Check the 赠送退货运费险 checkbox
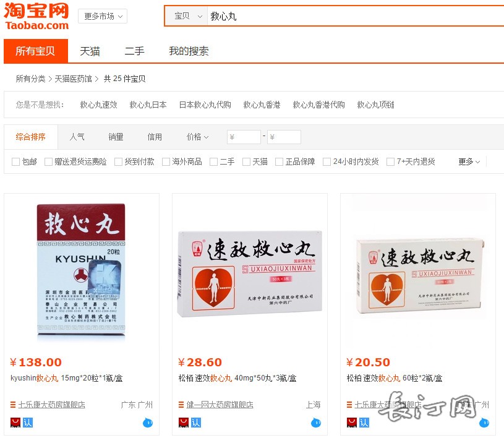This screenshot has height=443, width=504. point(48,161)
